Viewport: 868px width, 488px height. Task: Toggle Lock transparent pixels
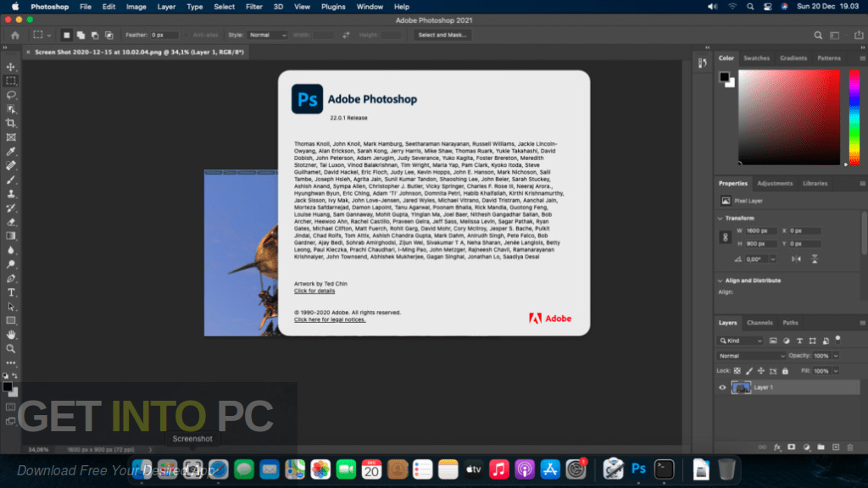737,371
